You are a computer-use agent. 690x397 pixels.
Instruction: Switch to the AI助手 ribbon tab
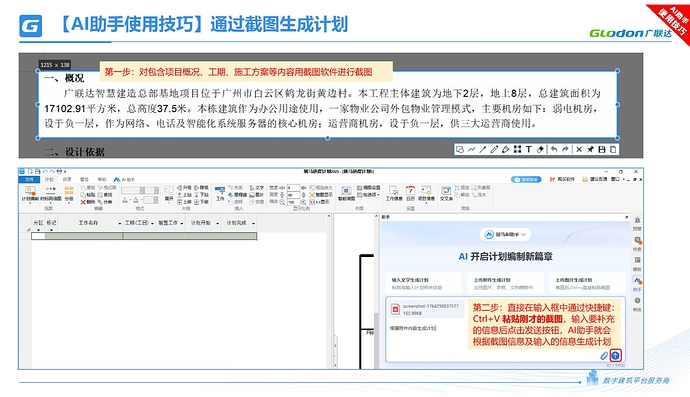click(x=124, y=180)
